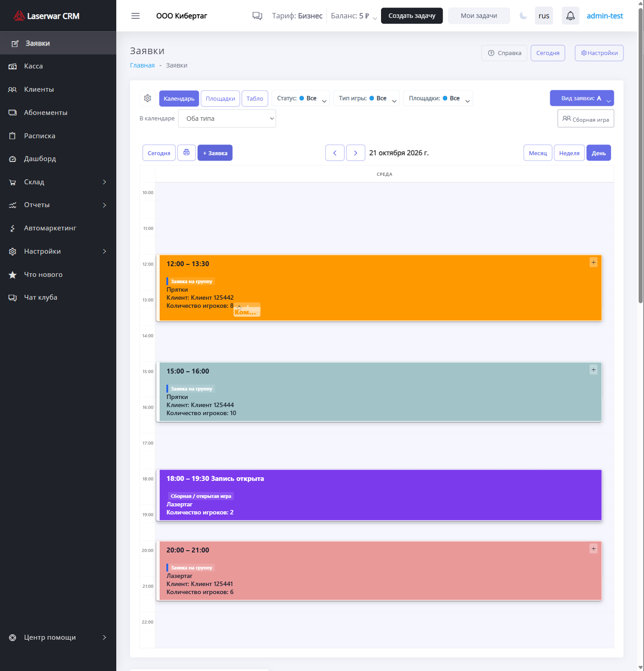Click the Создать задачу button
Viewport: 644px width, 671px height.
click(412, 16)
